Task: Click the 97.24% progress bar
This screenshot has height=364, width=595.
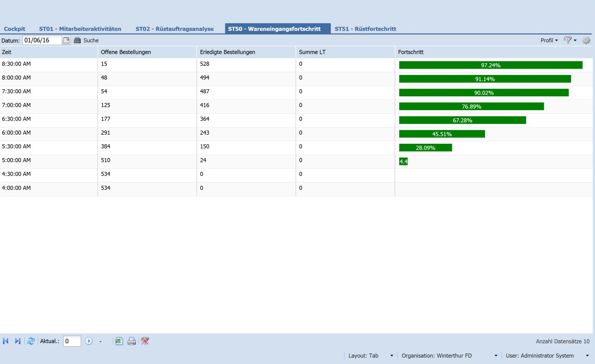Action: (x=490, y=65)
